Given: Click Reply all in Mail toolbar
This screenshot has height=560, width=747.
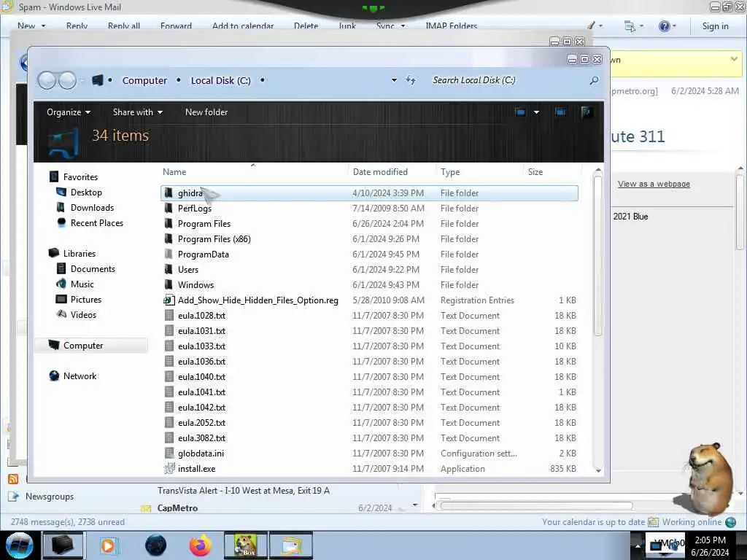Looking at the screenshot, I should click(x=124, y=26).
